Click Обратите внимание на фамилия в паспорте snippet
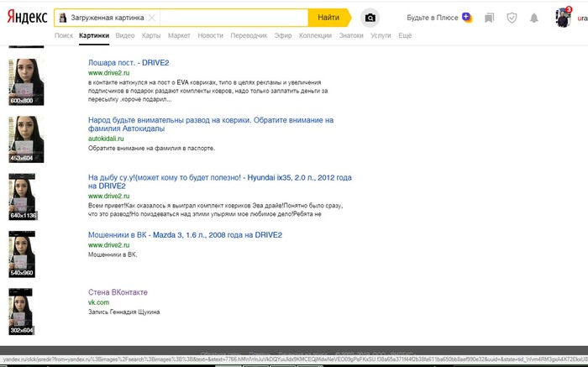Screen dimensions: 588x367 151,148
